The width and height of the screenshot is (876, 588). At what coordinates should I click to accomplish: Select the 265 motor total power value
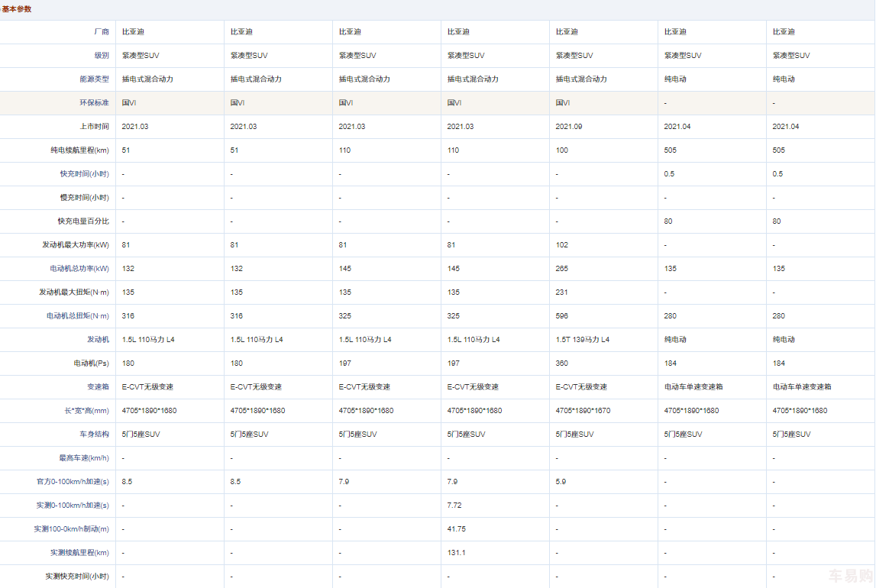(x=562, y=269)
